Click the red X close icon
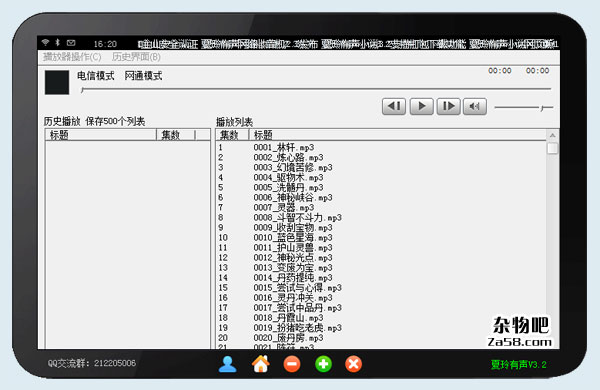 point(354,364)
